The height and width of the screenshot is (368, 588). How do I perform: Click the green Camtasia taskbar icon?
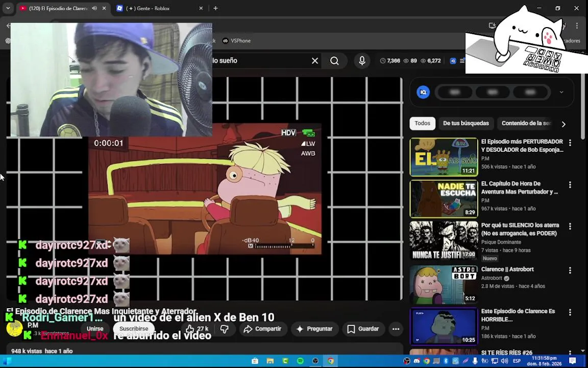point(285,361)
